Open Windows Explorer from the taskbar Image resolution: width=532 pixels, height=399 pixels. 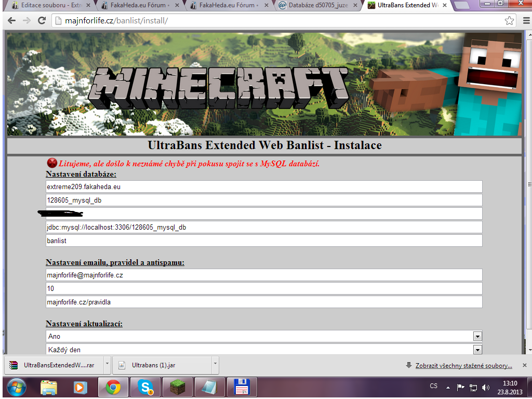click(48, 388)
